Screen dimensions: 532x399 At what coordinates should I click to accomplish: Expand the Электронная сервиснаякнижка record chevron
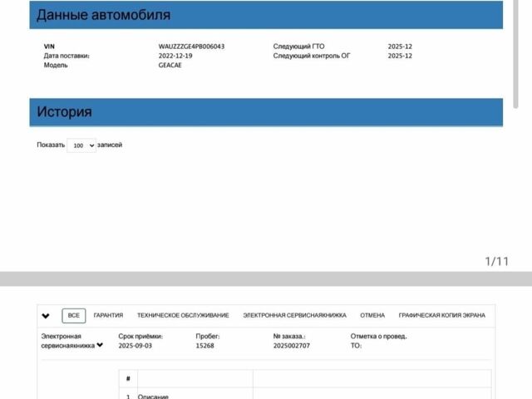click(100, 345)
